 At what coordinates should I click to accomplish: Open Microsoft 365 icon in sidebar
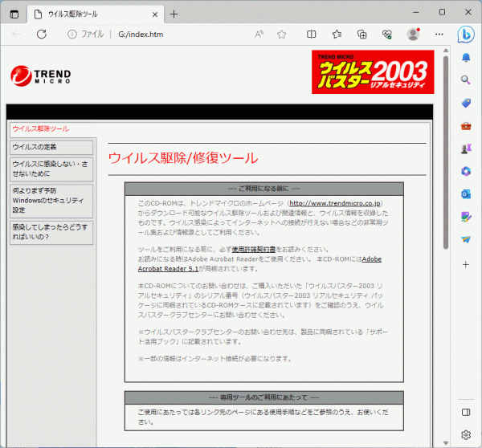pyautogui.click(x=466, y=171)
